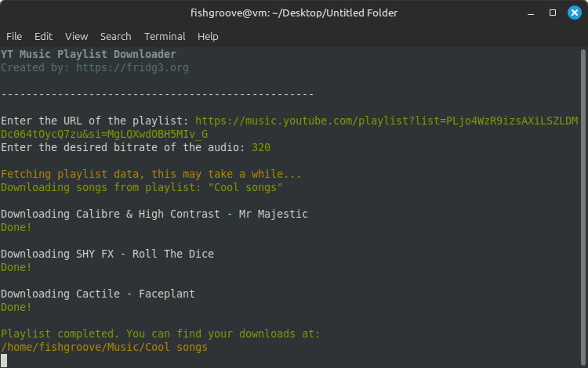Open the Edit menu

pos(43,36)
